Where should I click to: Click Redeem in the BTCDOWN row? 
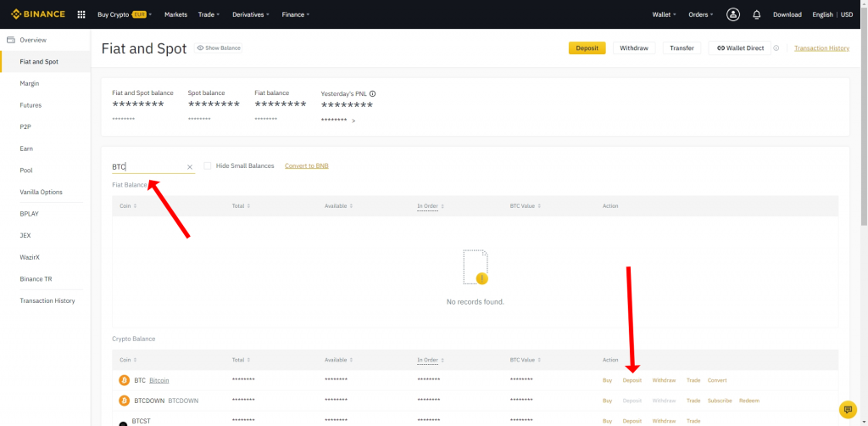pos(749,401)
